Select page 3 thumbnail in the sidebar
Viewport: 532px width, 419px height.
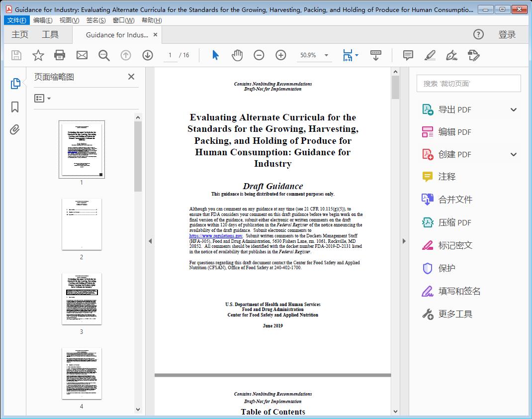tap(82, 300)
